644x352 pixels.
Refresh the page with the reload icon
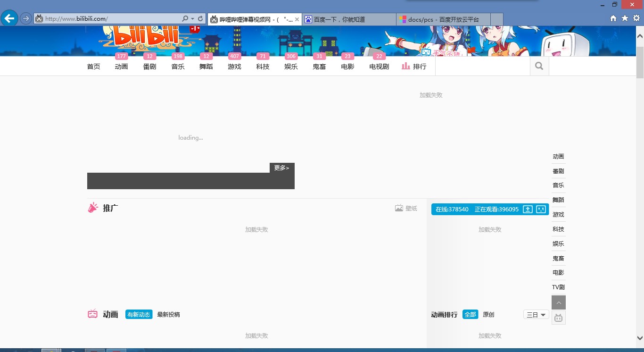(200, 19)
